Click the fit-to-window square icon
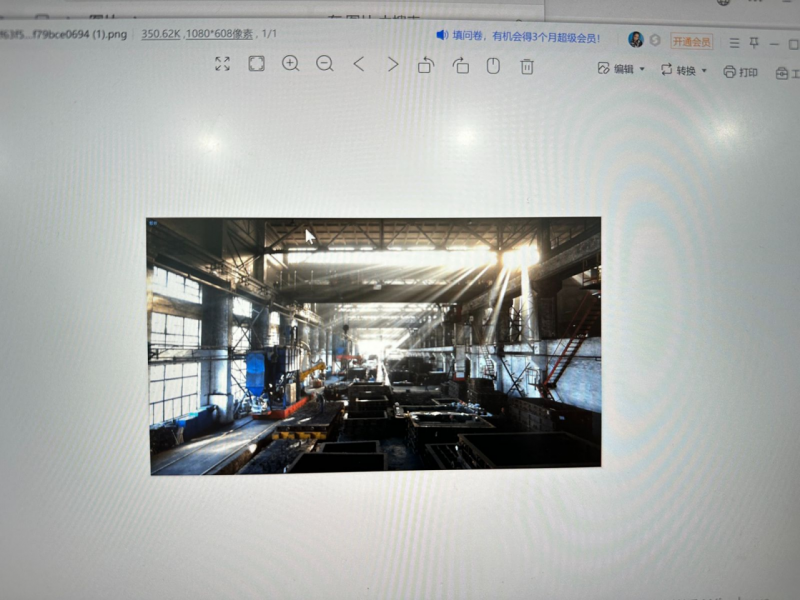 (x=256, y=64)
